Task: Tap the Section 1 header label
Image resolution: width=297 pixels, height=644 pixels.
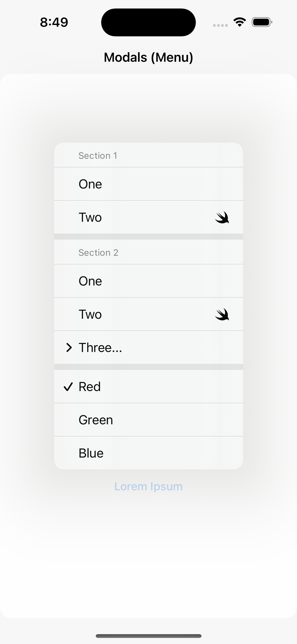Action: coord(98,156)
